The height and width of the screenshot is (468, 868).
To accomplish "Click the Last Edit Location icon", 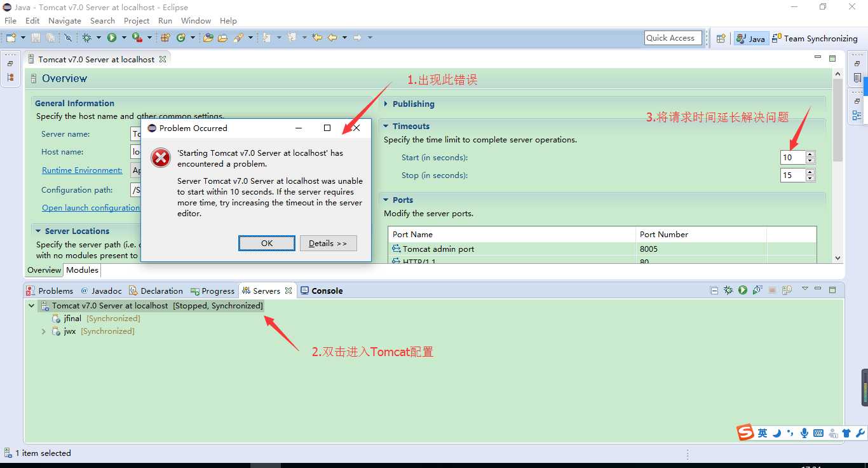I will [x=317, y=38].
